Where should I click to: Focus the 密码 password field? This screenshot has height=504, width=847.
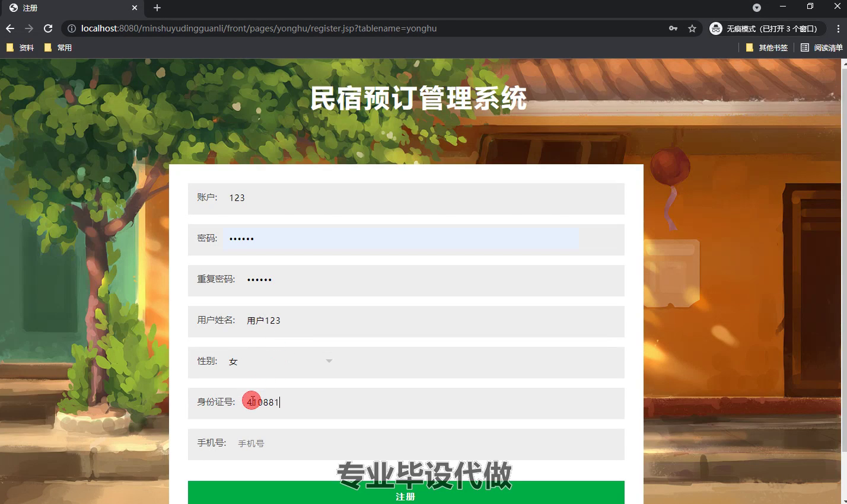coord(401,238)
